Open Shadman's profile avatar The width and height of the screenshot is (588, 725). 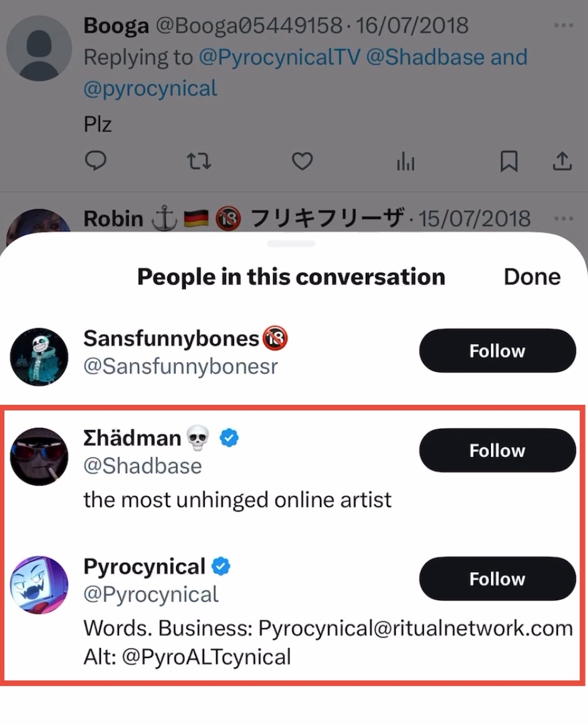39,457
